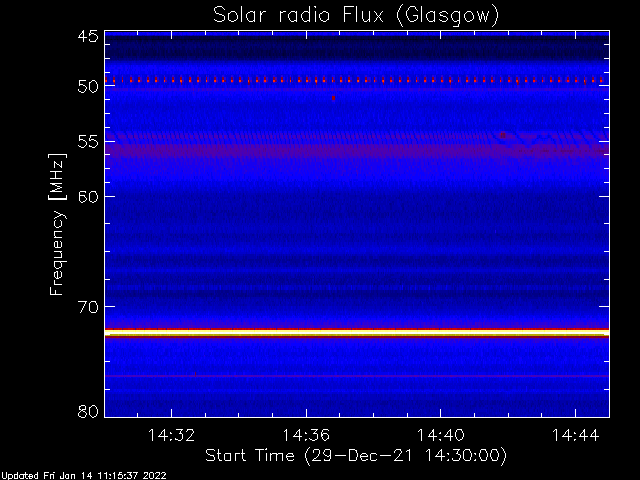Click the 'Frequency [MHz]' axis label
This screenshot has height=480, width=640.
pos(57,224)
